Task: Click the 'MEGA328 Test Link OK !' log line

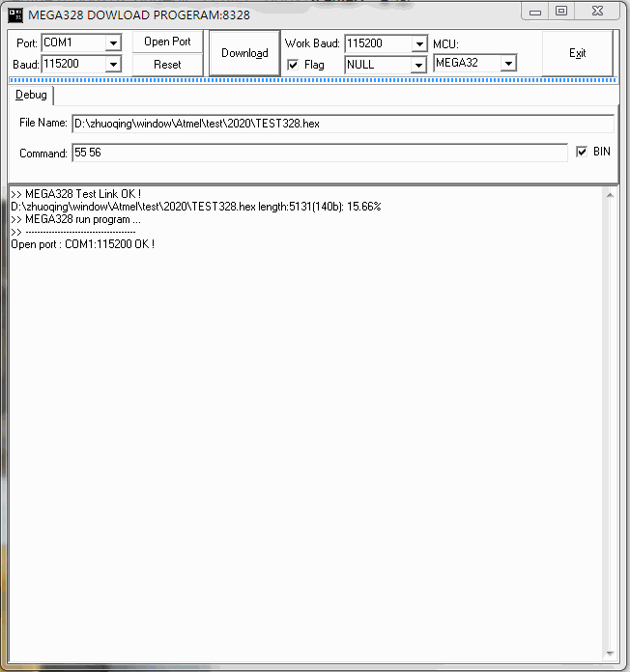Action: tap(76, 194)
